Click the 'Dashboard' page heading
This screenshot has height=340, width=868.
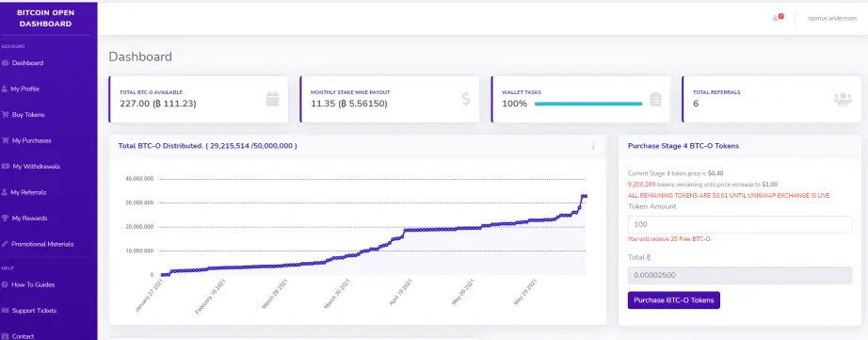[x=140, y=57]
